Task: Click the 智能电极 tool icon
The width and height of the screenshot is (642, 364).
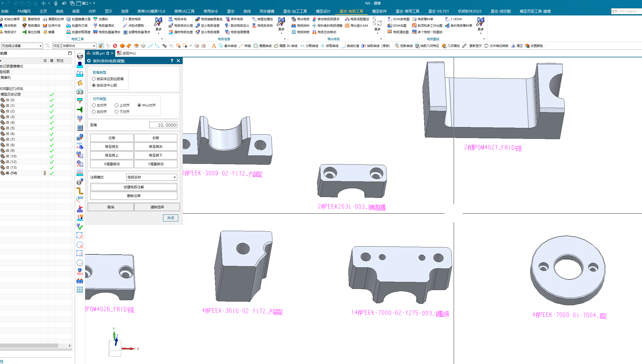Action: point(24,19)
